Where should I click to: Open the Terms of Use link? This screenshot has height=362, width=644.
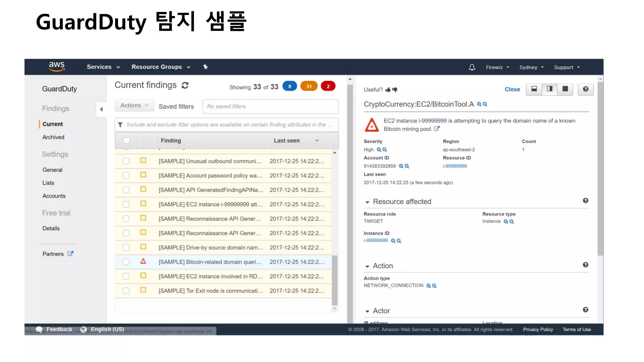(576, 329)
